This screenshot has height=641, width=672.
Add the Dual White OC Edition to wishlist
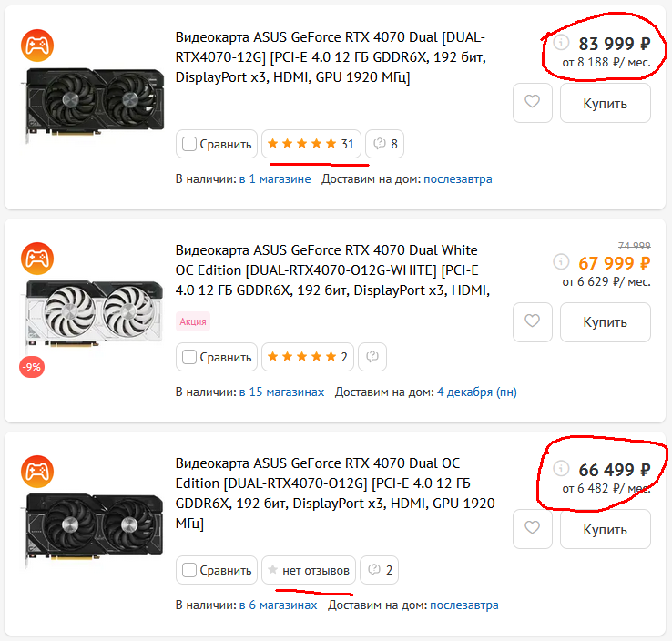(533, 321)
